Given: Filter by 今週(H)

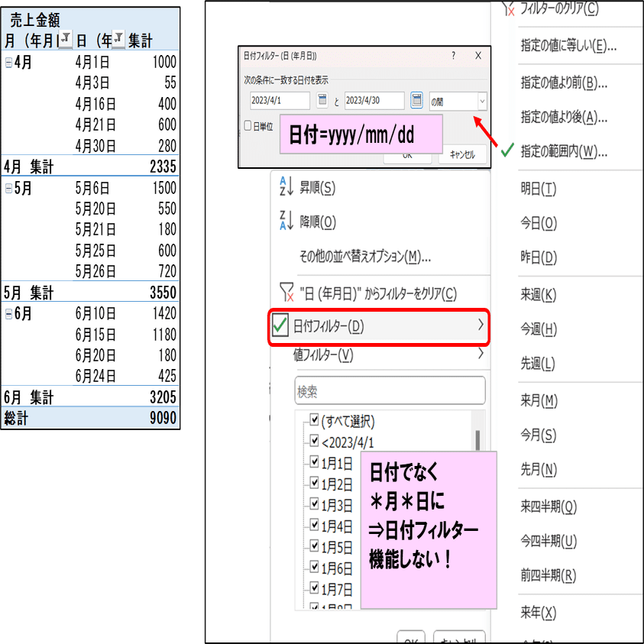Looking at the screenshot, I should [539, 329].
